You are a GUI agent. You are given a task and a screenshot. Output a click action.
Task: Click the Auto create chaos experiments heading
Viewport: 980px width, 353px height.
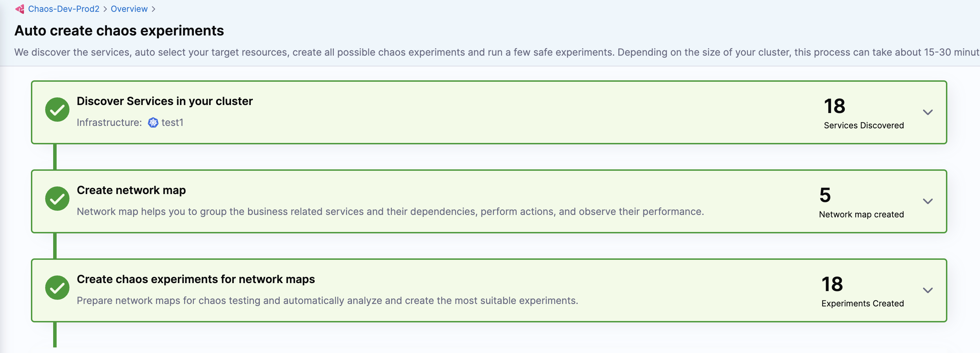pos(119,31)
